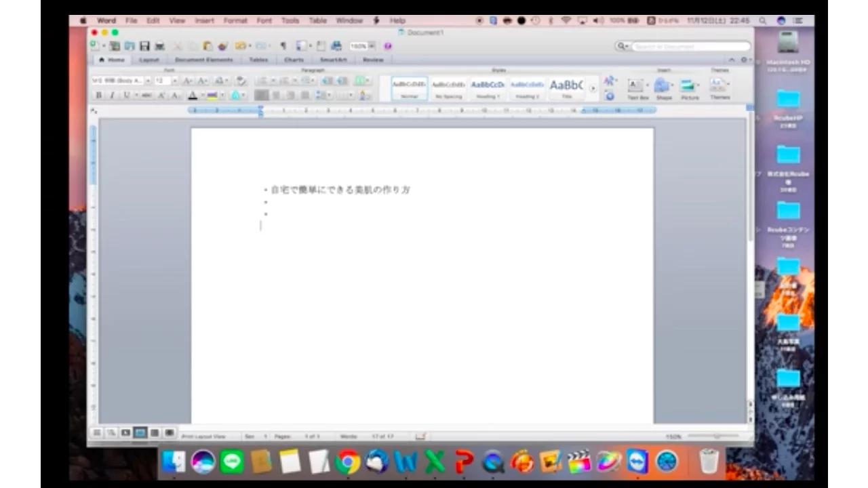Open the Word icon in the Dock
Screen dimensions: 868x488
(406, 462)
